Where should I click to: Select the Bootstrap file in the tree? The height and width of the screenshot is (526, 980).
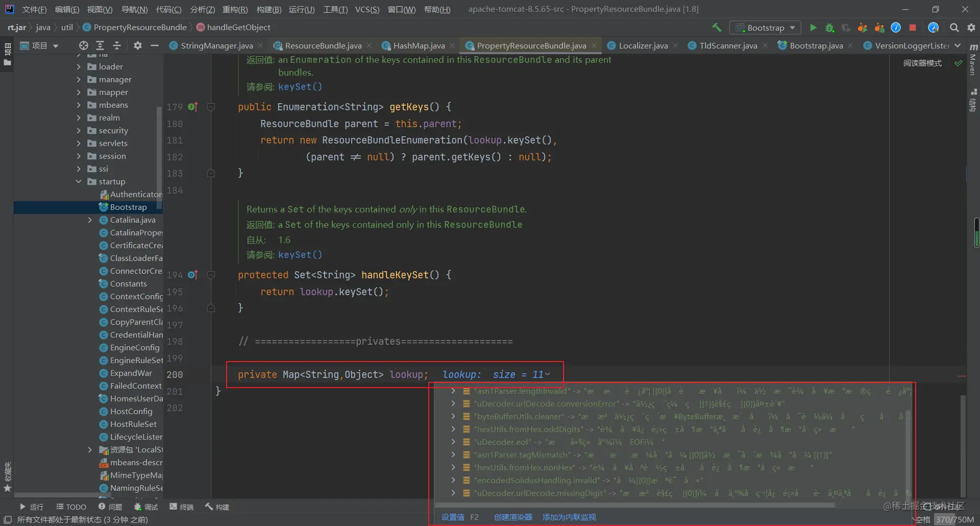click(x=128, y=207)
